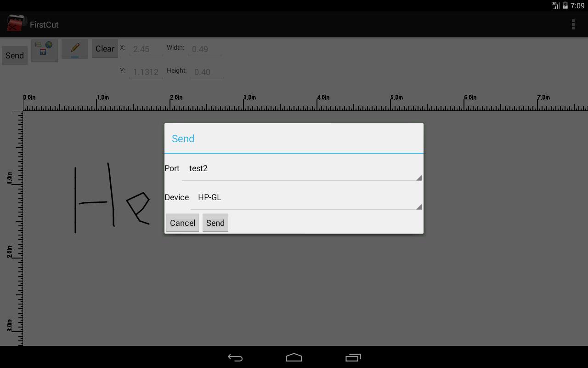Image resolution: width=588 pixels, height=368 pixels.
Task: Select the X coordinate field
Action: pos(146,49)
